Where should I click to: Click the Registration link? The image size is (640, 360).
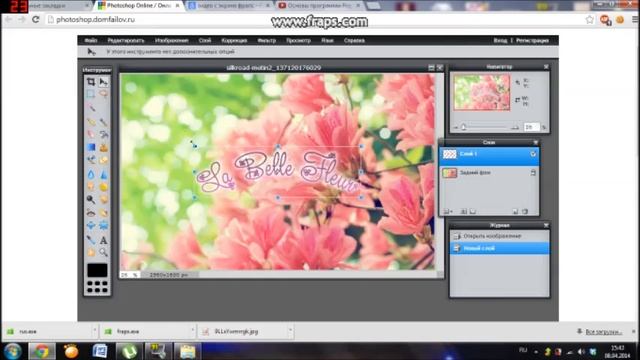[532, 40]
